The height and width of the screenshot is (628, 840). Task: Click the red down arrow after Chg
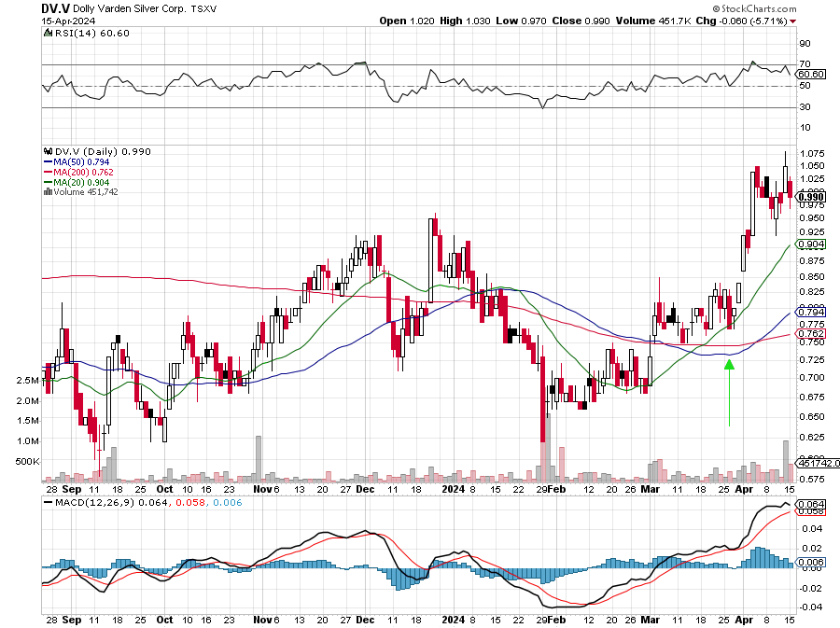click(793, 21)
